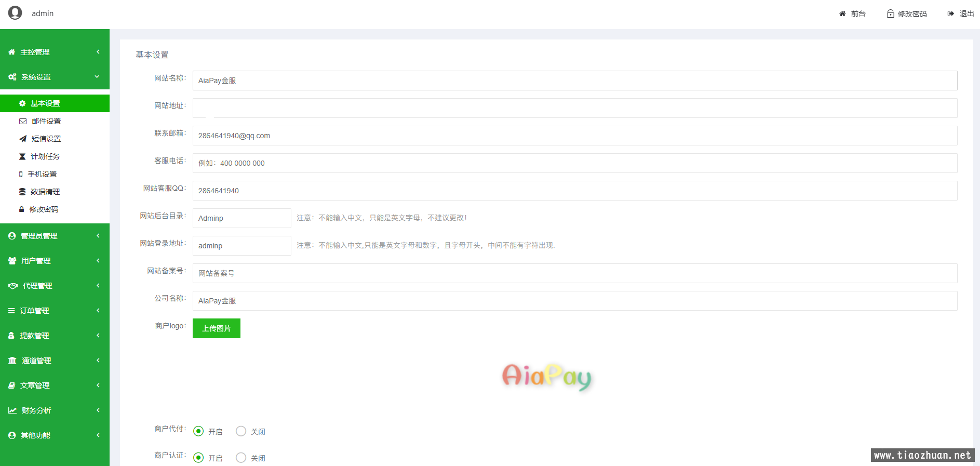Expand 提款管理 chevron arrow
The image size is (980, 466).
pos(98,336)
